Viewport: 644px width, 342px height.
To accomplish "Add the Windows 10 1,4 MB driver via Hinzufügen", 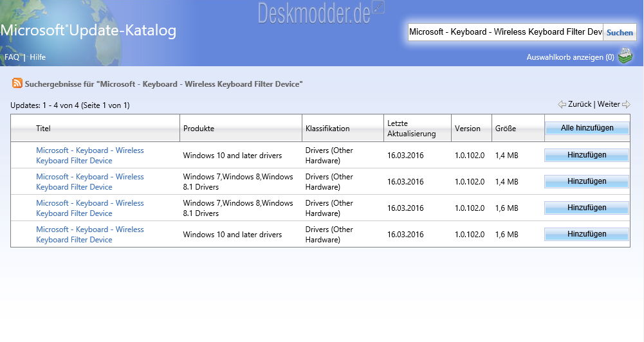I will click(587, 155).
